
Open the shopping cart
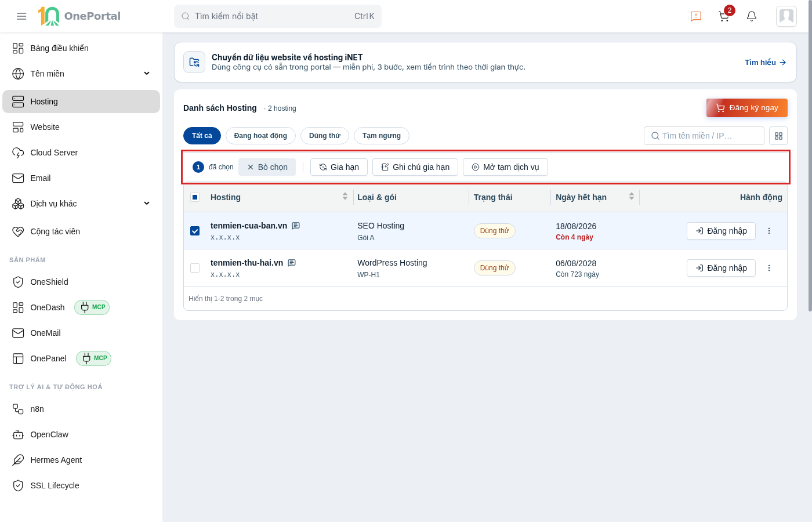pos(724,16)
